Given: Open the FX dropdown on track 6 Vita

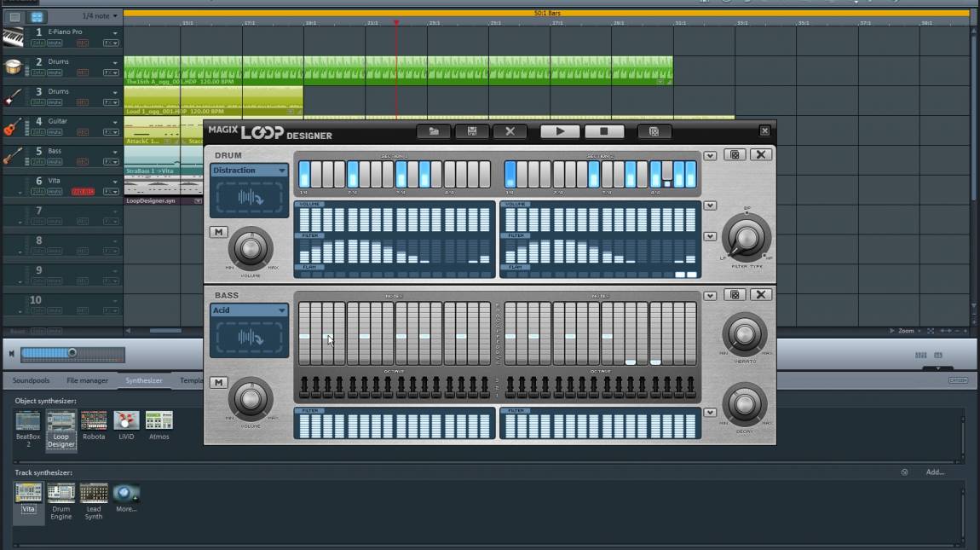Looking at the screenshot, I should point(111,192).
